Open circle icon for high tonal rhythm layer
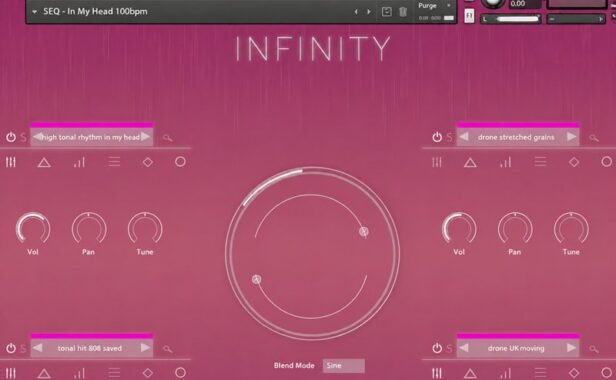 pyautogui.click(x=180, y=162)
